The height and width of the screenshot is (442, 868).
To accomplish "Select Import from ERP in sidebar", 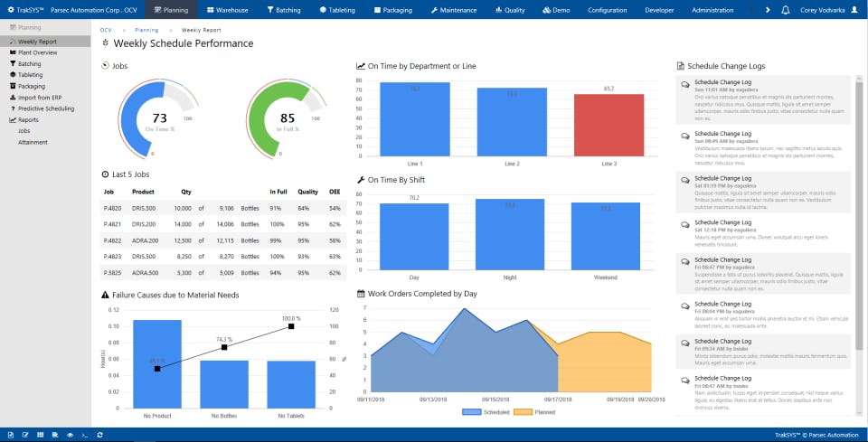I will pos(36,98).
